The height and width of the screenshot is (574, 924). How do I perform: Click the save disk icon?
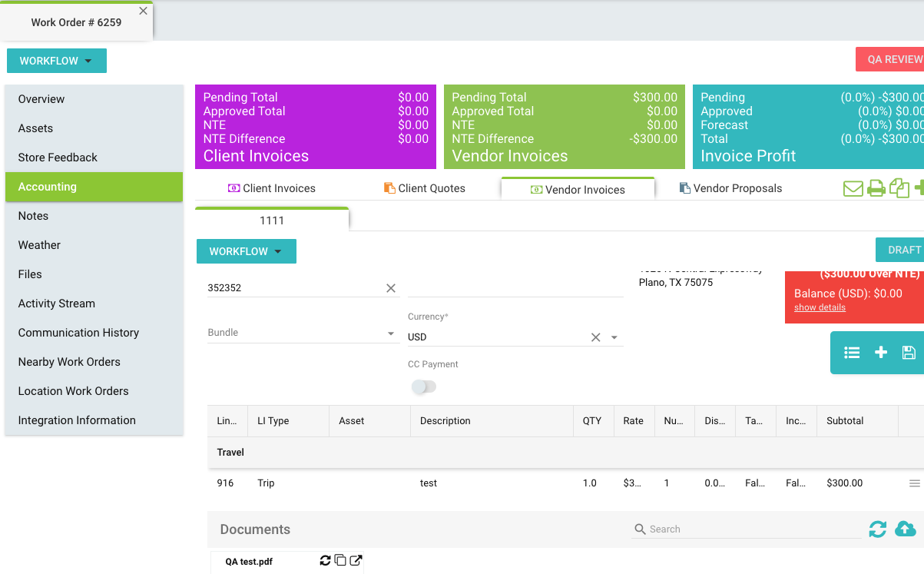[x=909, y=353]
